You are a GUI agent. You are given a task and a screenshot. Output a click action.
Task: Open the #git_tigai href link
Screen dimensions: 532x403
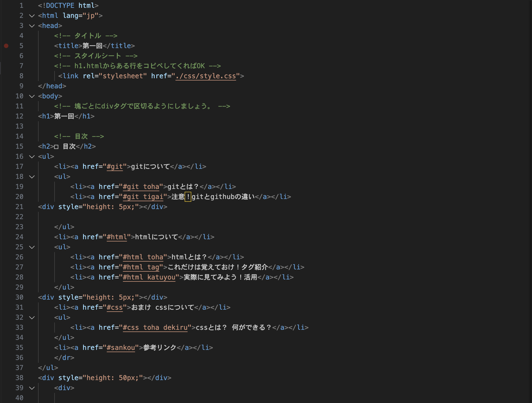click(x=143, y=197)
